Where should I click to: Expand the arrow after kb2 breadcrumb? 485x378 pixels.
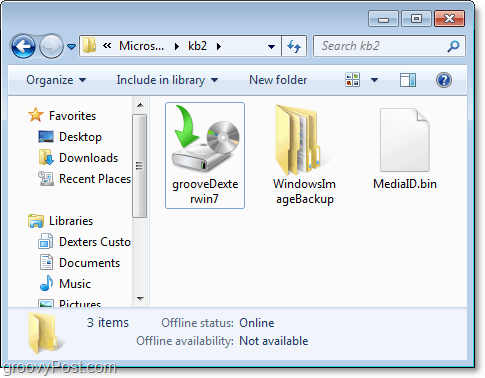pyautogui.click(x=219, y=46)
